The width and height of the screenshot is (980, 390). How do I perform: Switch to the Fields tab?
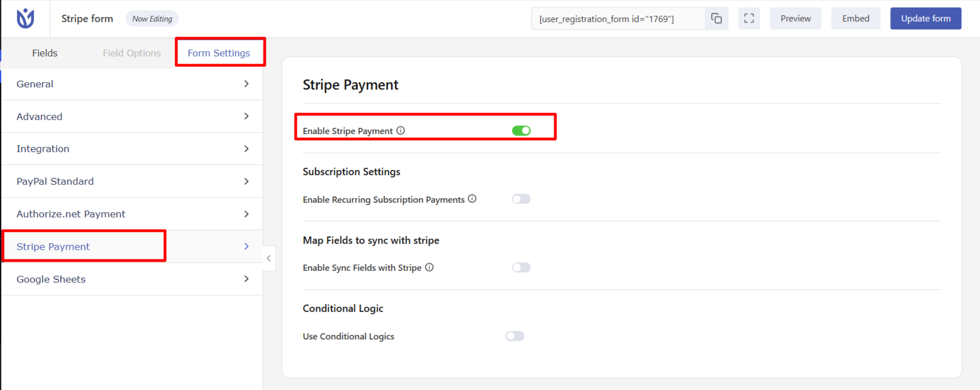pos(44,53)
